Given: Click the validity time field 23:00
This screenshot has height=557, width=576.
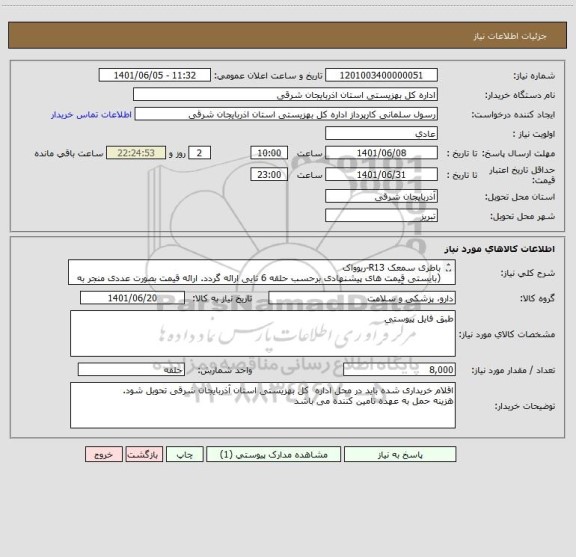Looking at the screenshot, I should pos(269,175).
